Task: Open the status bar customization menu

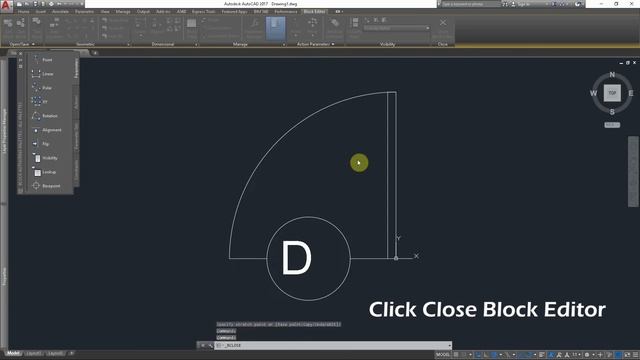Action: click(636, 355)
